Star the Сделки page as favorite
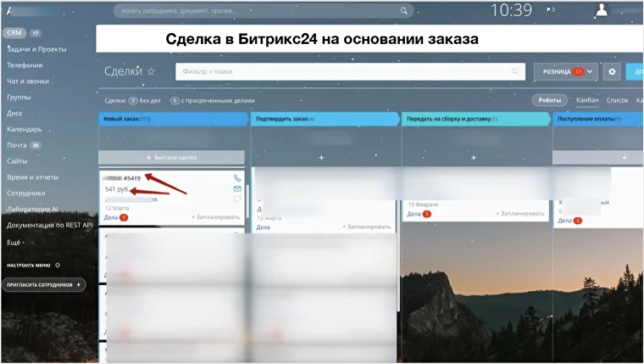 pyautogui.click(x=152, y=72)
